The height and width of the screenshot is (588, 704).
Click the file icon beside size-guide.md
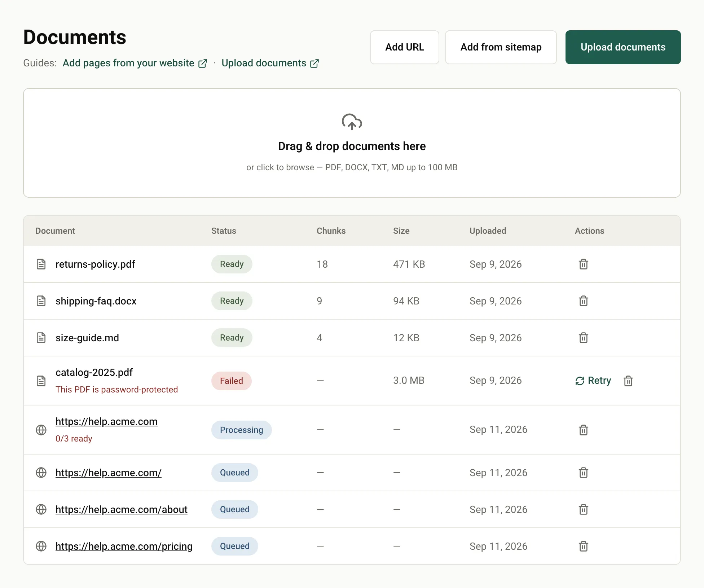[41, 338]
